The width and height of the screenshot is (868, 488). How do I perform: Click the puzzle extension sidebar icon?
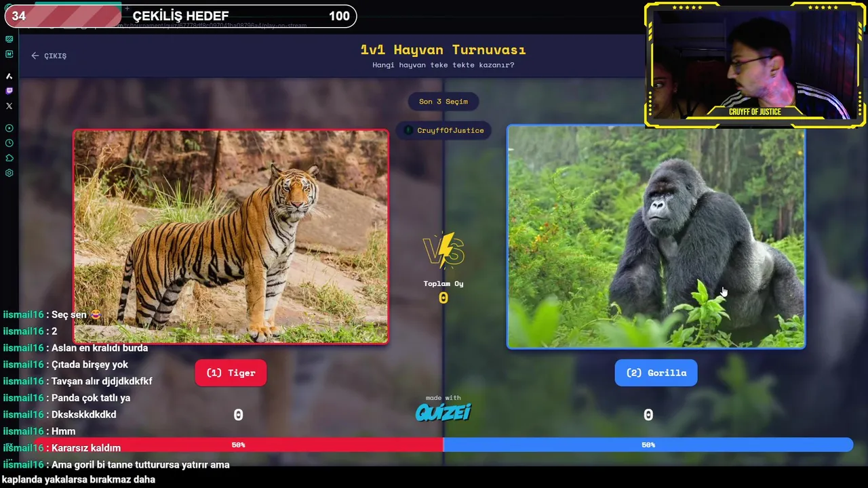coord(9,158)
